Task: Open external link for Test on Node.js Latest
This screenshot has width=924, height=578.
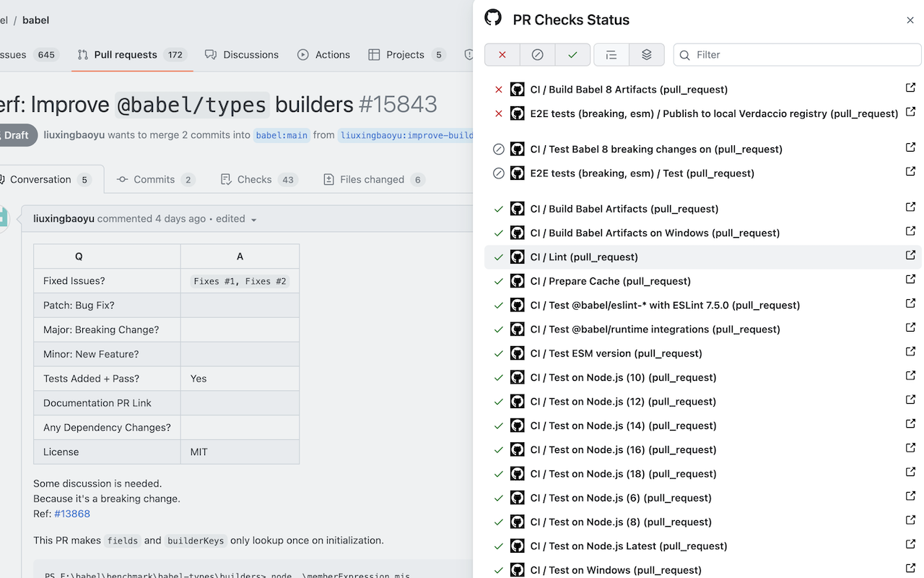Action: pyautogui.click(x=910, y=545)
